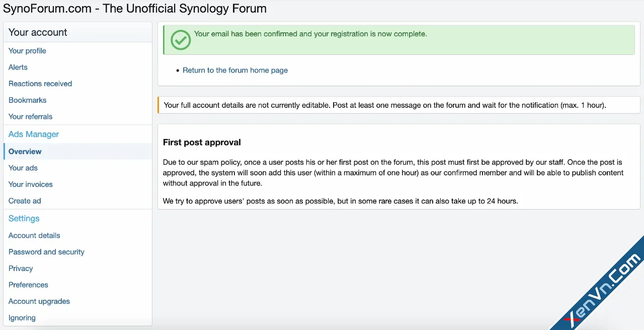Open Privacy settings
This screenshot has width=644, height=330.
click(21, 268)
